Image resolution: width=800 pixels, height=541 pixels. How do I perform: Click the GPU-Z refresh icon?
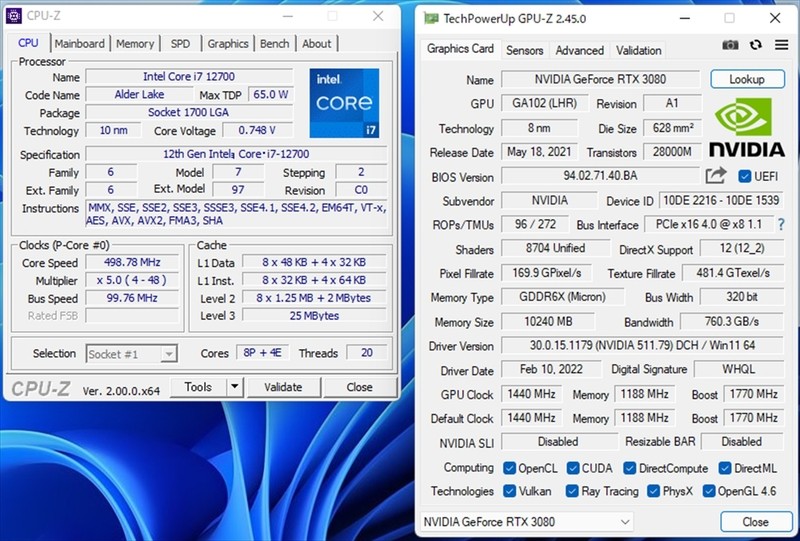pyautogui.click(x=756, y=45)
